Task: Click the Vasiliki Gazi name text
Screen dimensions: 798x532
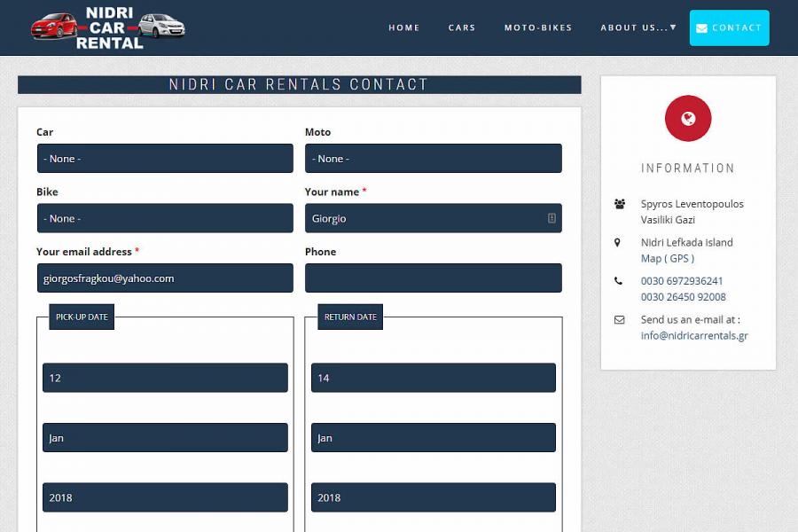Action: coord(668,219)
